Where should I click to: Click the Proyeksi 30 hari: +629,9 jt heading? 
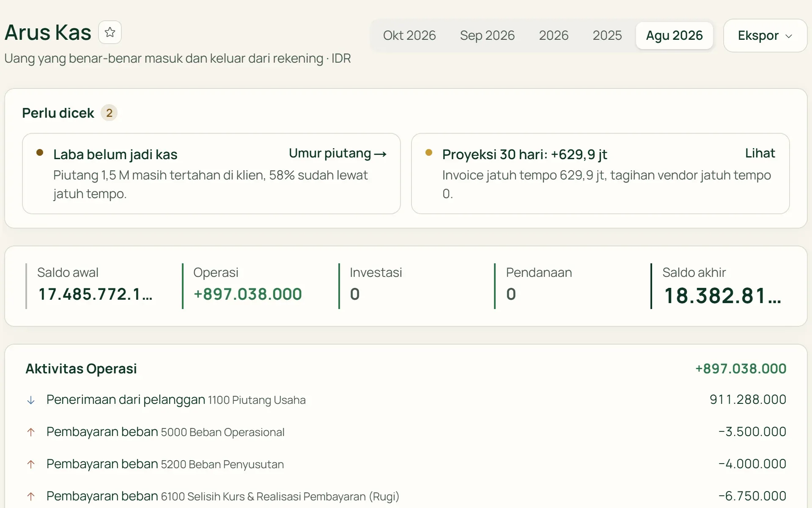click(524, 155)
